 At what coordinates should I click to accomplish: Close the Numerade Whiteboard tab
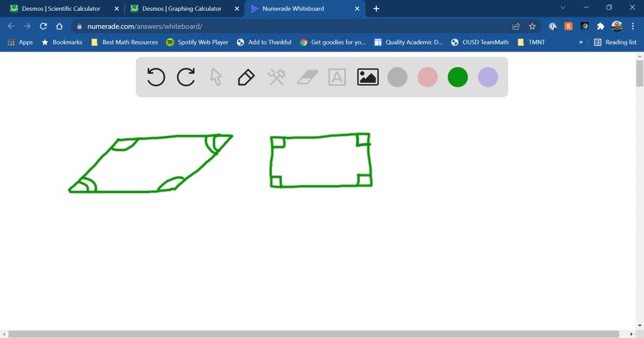(x=357, y=9)
